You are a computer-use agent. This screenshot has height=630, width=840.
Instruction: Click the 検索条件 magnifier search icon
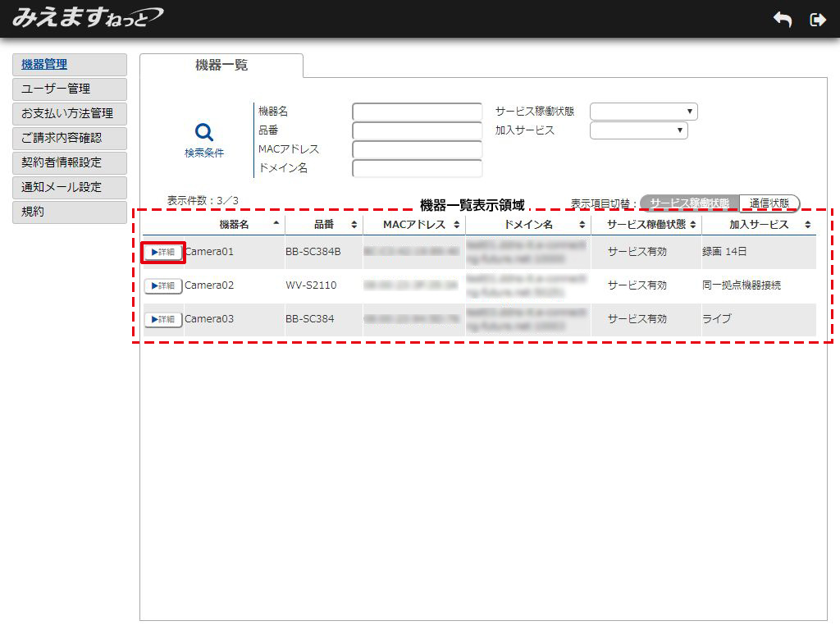point(202,130)
